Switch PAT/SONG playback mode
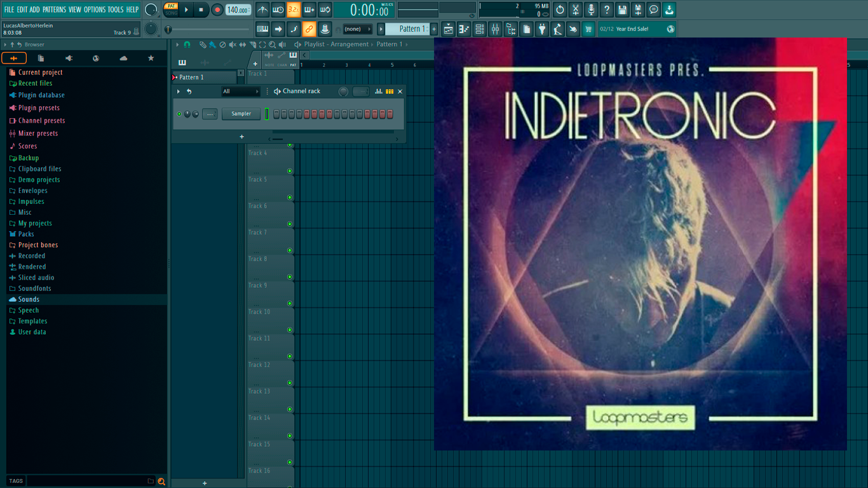 click(x=171, y=10)
